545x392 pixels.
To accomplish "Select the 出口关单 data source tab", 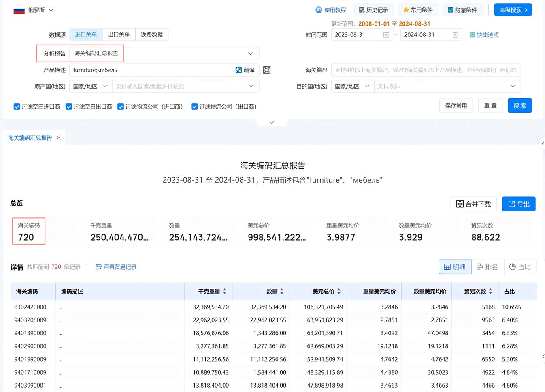I will click(x=119, y=34).
